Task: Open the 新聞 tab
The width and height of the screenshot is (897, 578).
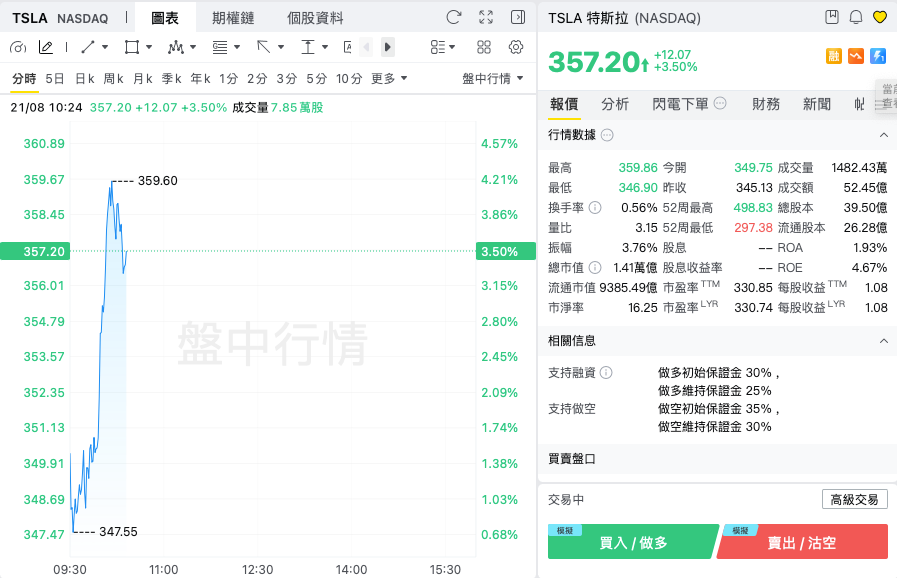Action: 817,104
